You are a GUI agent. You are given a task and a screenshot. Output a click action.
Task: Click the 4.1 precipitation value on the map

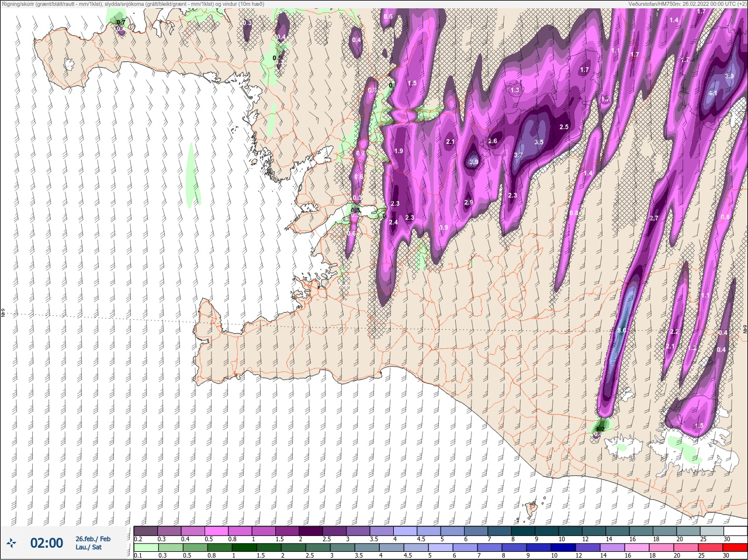[713, 93]
